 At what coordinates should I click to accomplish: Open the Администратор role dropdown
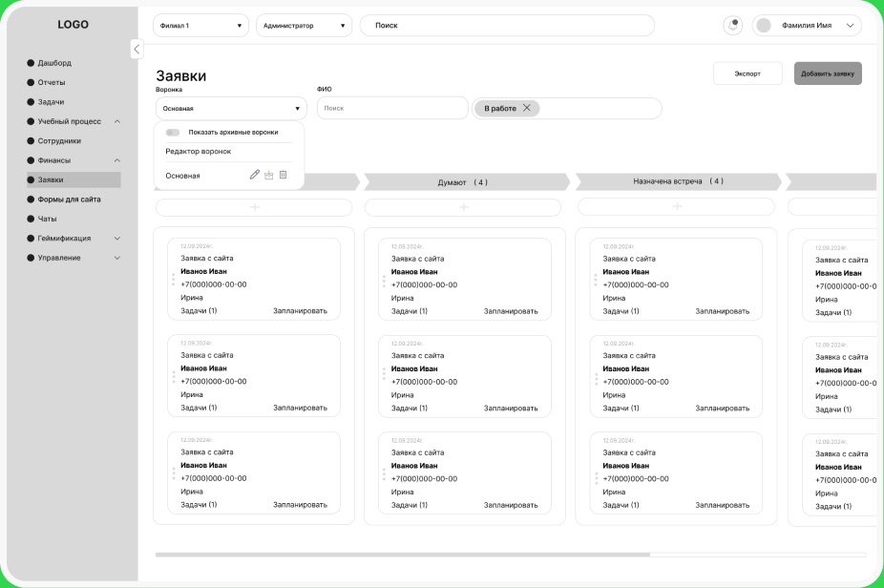(x=304, y=26)
